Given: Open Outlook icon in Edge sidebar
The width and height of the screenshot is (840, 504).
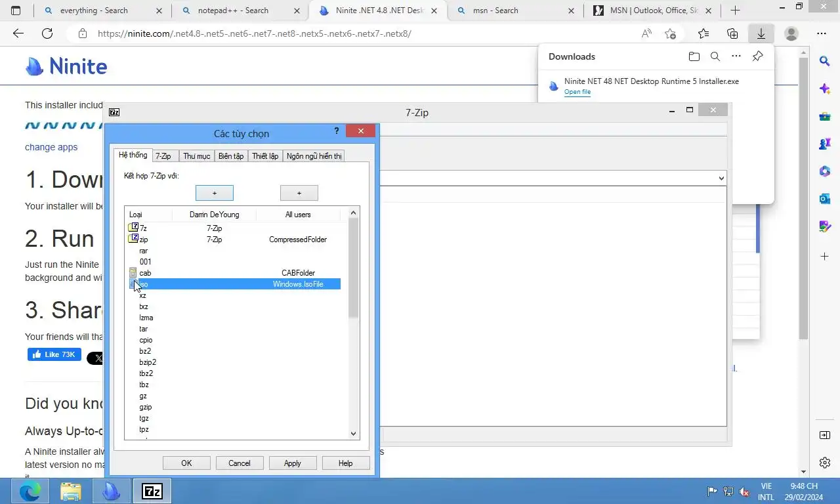Looking at the screenshot, I should [x=825, y=198].
